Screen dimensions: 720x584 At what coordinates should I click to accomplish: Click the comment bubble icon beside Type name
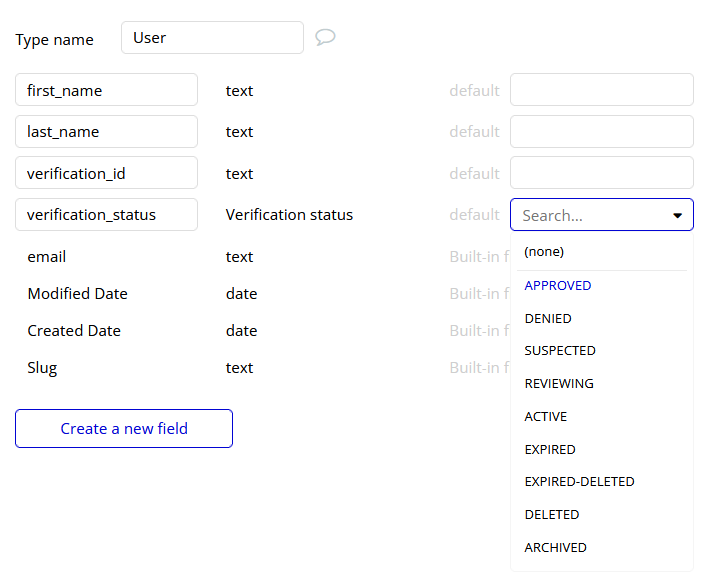coord(325,37)
